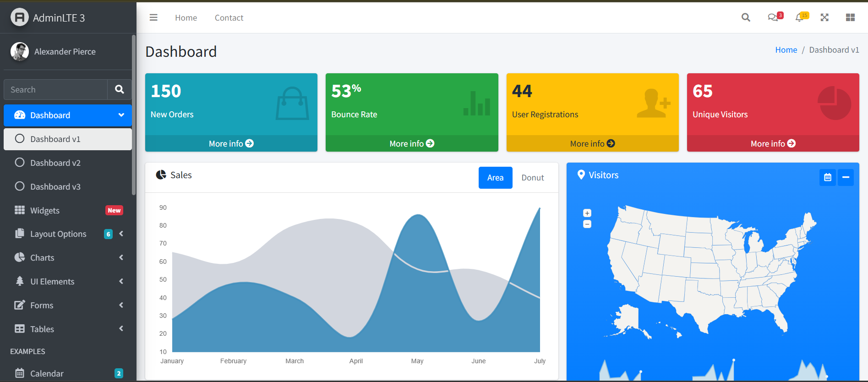The width and height of the screenshot is (868, 382).
Task: Zoom out on the visitors map
Action: (587, 224)
